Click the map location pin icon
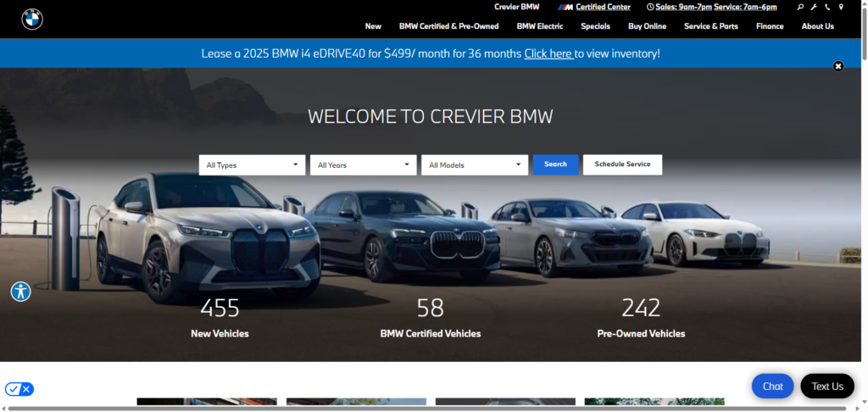The image size is (868, 412). coord(841,7)
